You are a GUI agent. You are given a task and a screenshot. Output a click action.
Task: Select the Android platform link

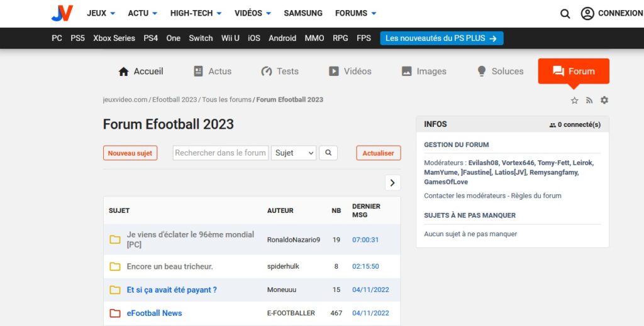(x=282, y=38)
